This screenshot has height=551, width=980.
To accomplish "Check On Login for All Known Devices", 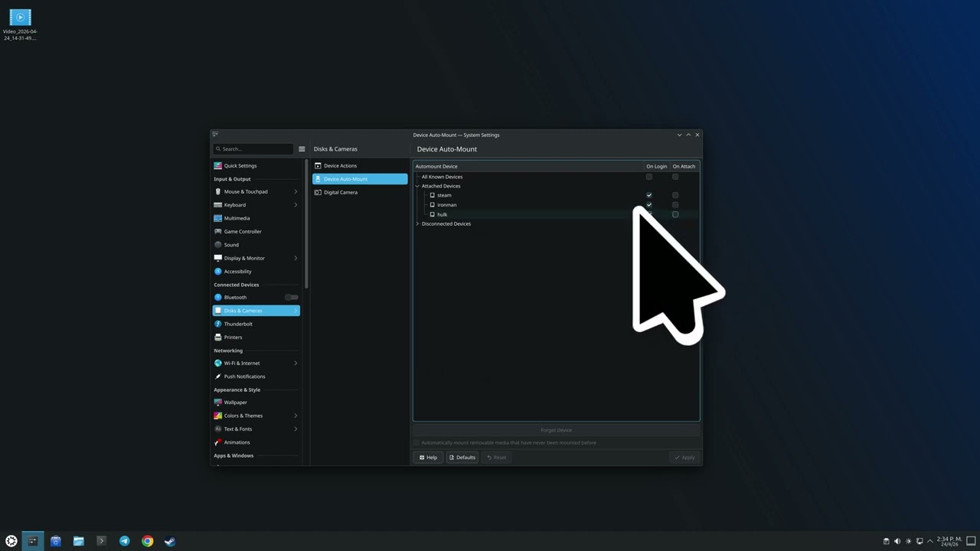I will click(x=649, y=177).
